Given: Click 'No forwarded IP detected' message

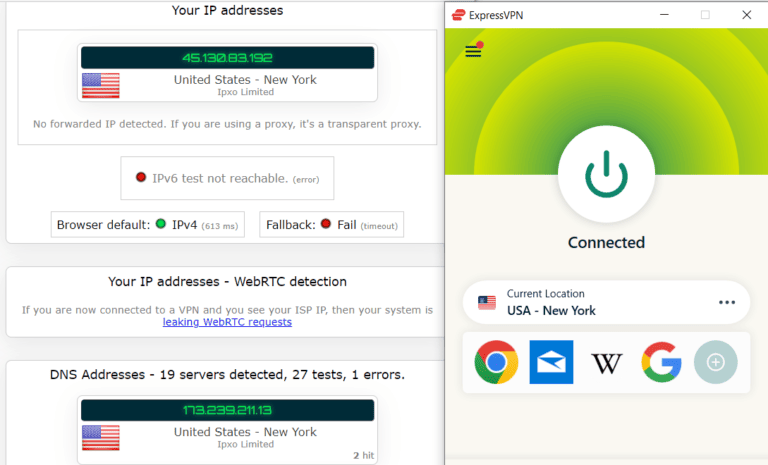Looking at the screenshot, I should pyautogui.click(x=227, y=124).
